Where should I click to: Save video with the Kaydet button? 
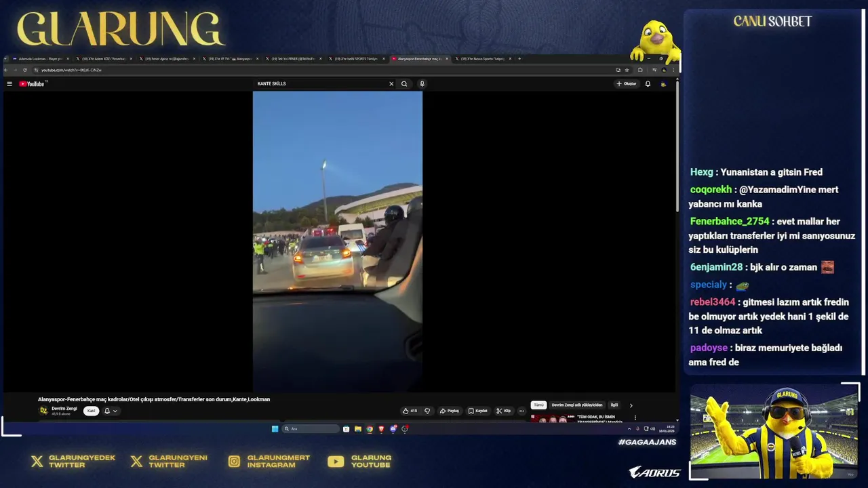[478, 411]
